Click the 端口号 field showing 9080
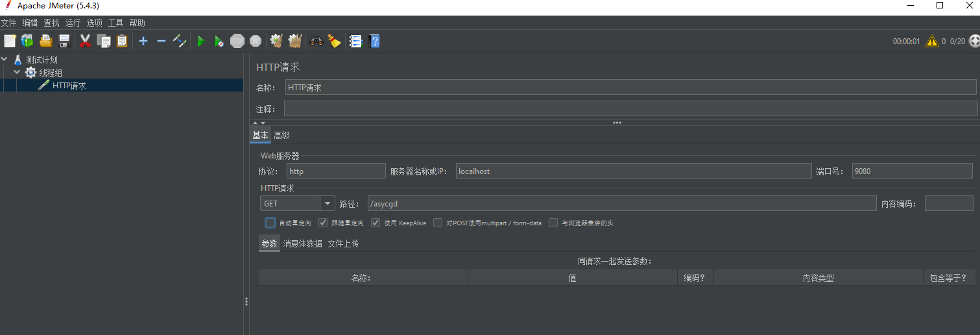The image size is (980, 335). (913, 171)
